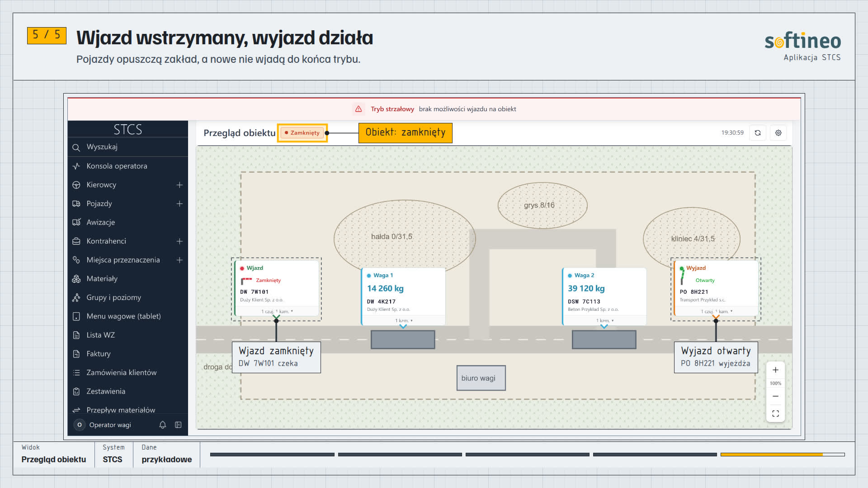Click the Operator wagi avatar

80,425
